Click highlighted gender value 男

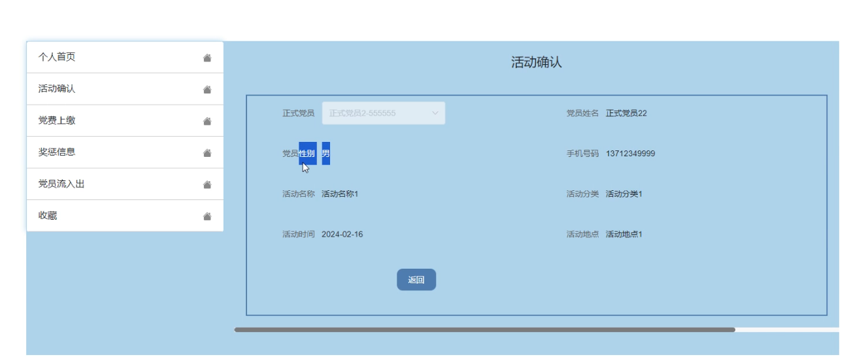pos(325,154)
